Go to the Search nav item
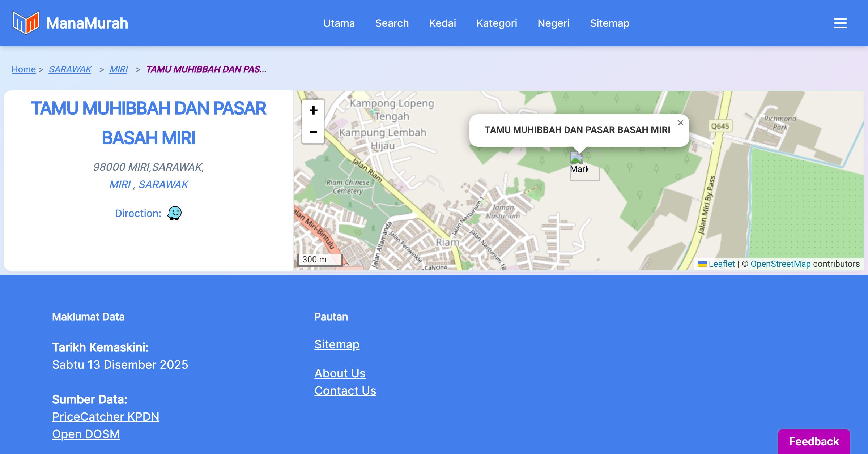The width and height of the screenshot is (868, 454). [392, 23]
